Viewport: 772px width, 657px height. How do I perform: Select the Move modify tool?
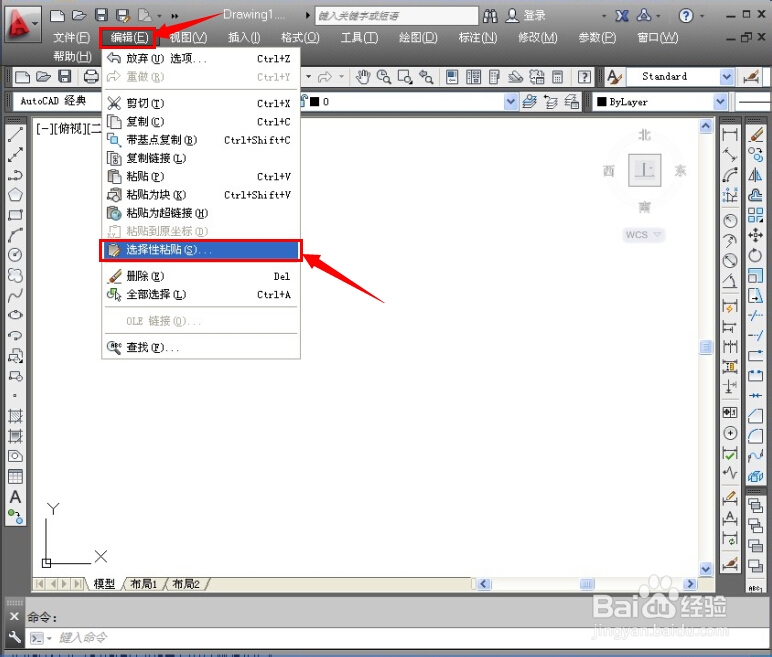(x=755, y=235)
